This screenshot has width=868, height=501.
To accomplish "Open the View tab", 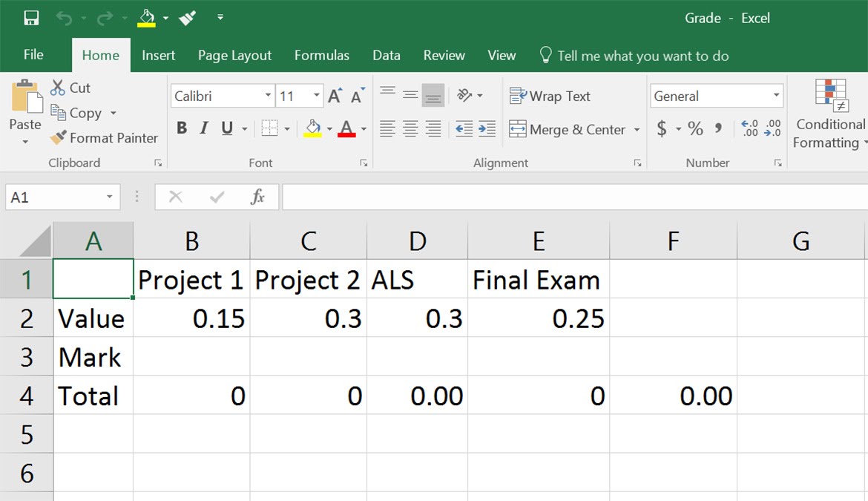I will [502, 56].
